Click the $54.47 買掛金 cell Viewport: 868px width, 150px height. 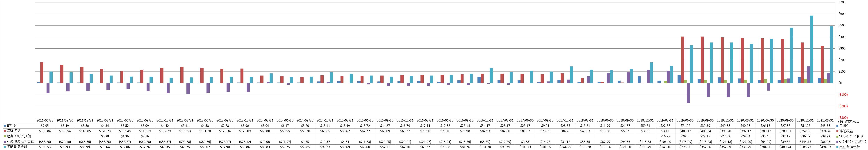coord(485,126)
